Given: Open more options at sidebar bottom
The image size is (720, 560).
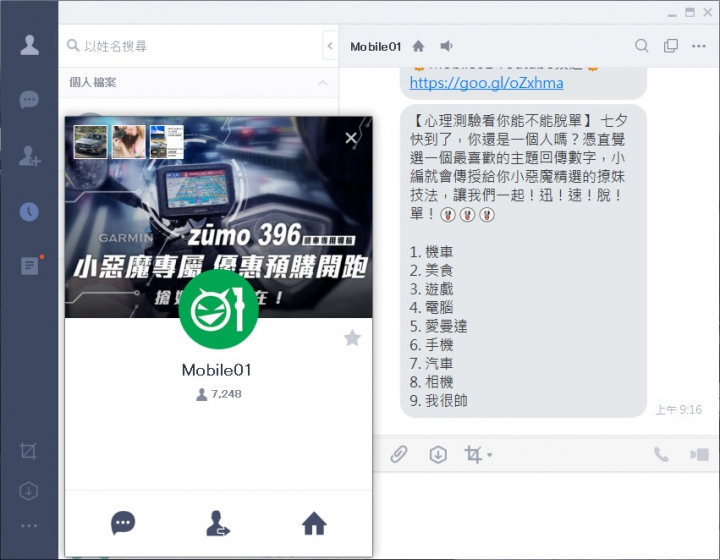Looking at the screenshot, I should click(29, 526).
